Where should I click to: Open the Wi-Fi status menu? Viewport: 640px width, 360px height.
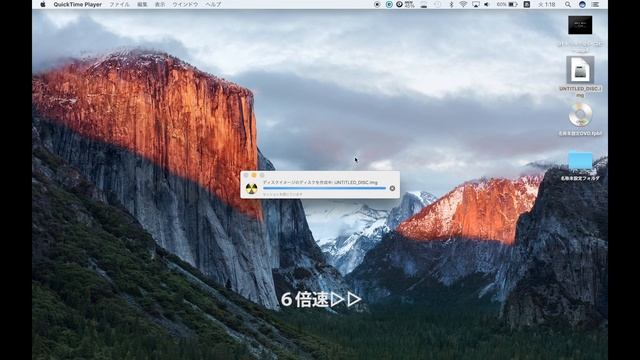click(463, 4)
